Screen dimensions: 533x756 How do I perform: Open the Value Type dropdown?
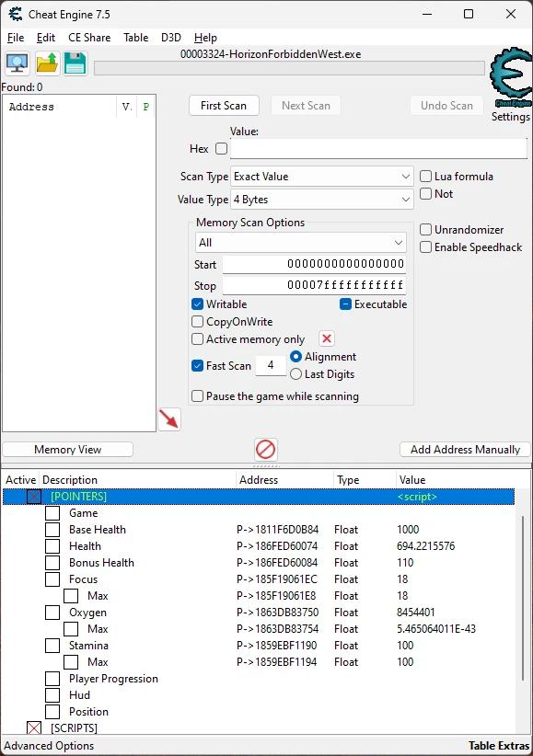coord(321,200)
